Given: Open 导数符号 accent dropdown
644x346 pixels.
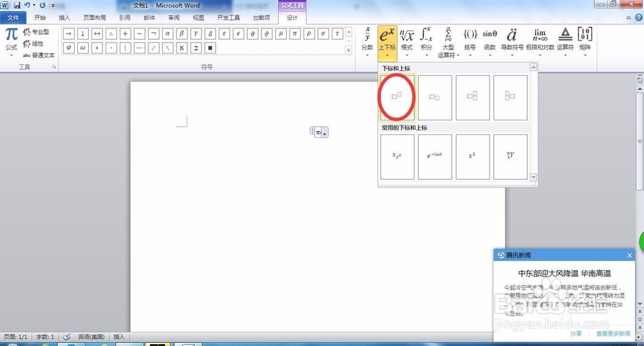Looking at the screenshot, I should [512, 42].
